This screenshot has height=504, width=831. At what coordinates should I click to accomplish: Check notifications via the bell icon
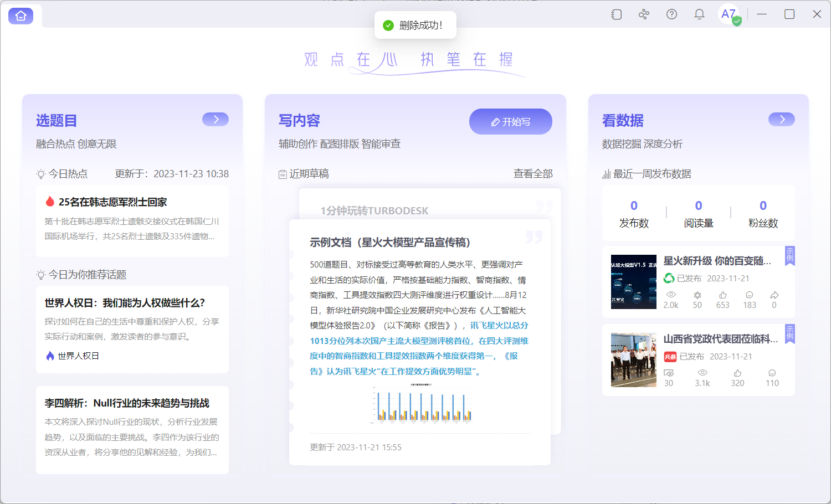[x=699, y=14]
